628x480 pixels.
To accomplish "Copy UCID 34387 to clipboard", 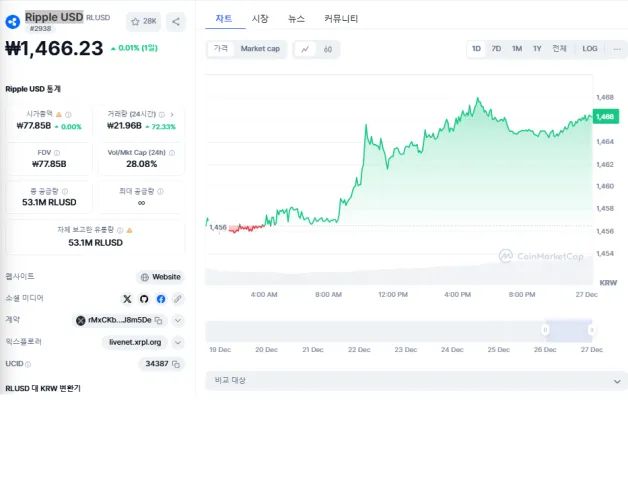I will (x=176, y=364).
